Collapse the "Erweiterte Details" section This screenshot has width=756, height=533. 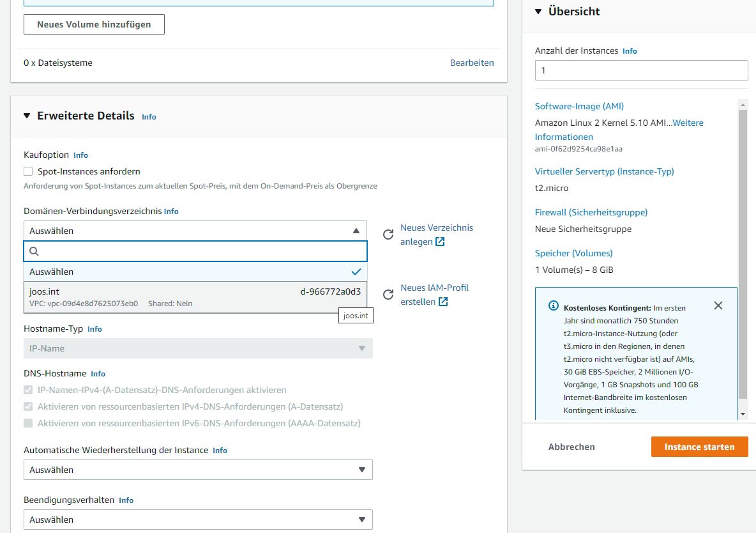(26, 116)
